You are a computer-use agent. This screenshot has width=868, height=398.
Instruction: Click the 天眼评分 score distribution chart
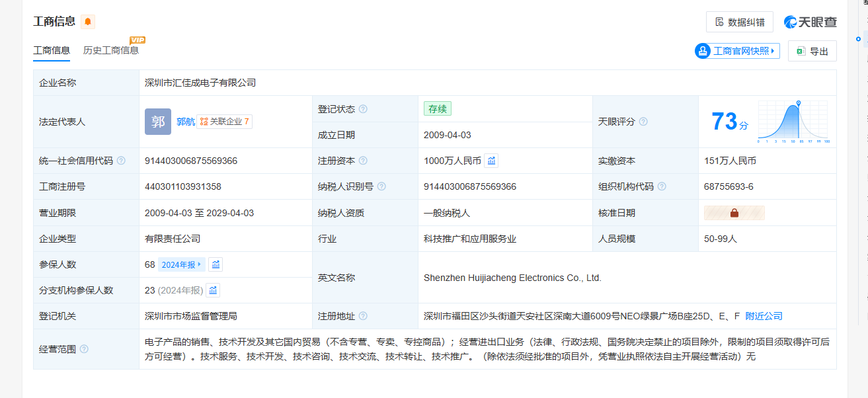pyautogui.click(x=793, y=122)
